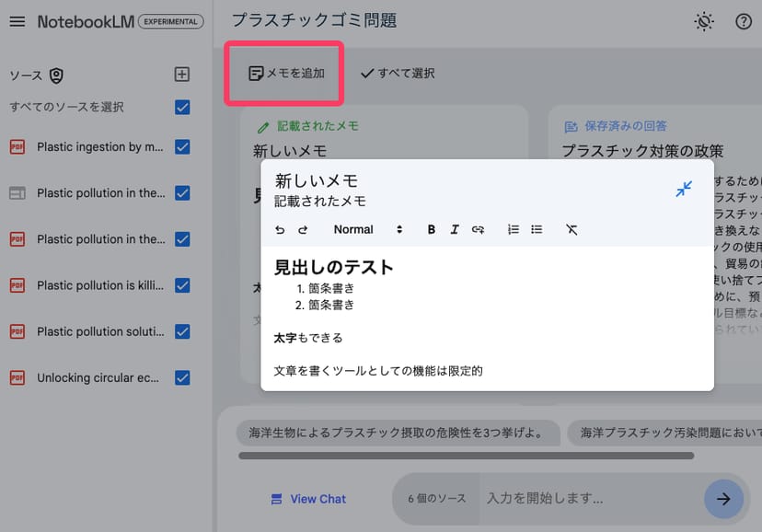762x532 pixels.
Task: Add a new source with plus icon
Action: [x=182, y=75]
